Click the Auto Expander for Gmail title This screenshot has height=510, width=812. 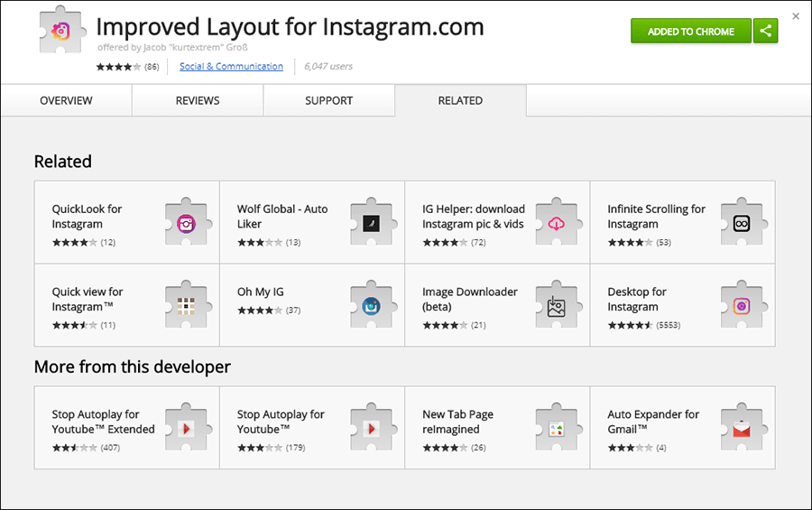pos(653,422)
